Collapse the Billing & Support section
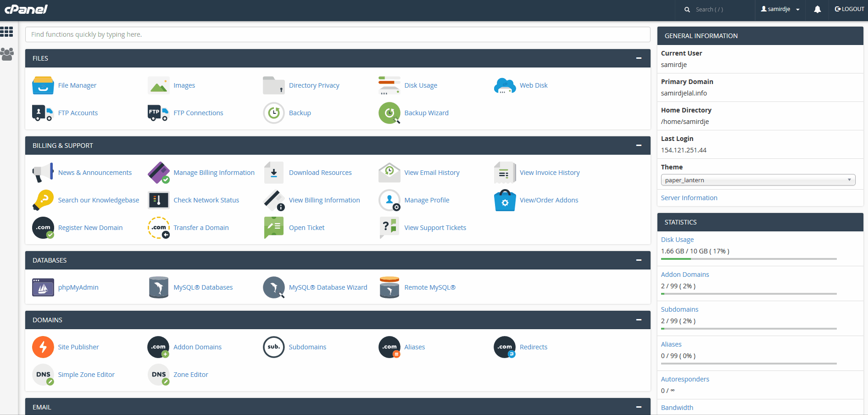This screenshot has height=415, width=868. tap(639, 146)
